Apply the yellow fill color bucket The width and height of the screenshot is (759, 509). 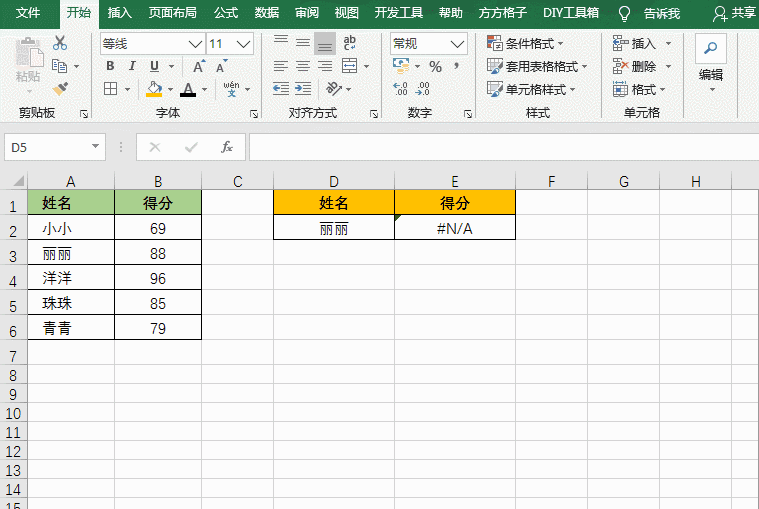click(x=154, y=89)
